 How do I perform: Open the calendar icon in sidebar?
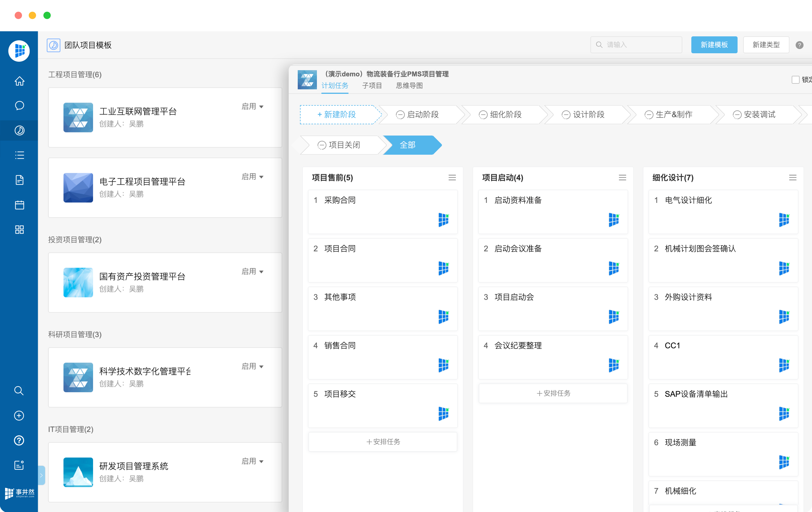tap(19, 205)
